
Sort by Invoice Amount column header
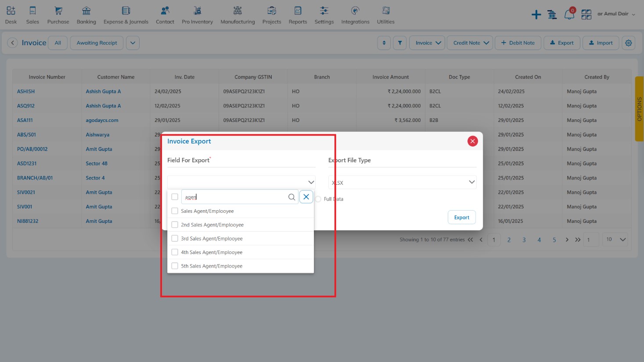pos(390,77)
